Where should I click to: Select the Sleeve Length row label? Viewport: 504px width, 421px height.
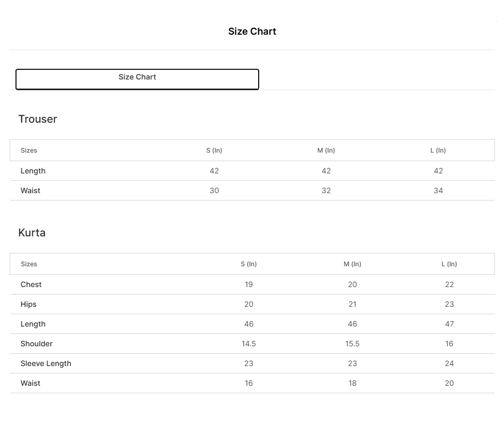point(46,363)
